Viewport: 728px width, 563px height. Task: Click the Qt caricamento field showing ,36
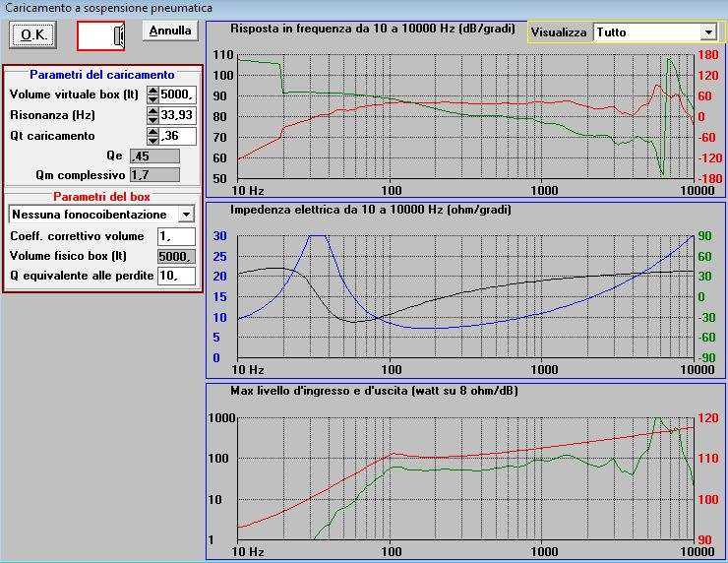177,136
